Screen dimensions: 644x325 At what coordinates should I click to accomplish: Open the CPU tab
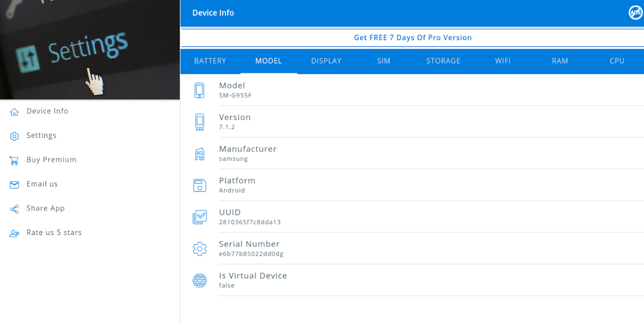pyautogui.click(x=617, y=61)
